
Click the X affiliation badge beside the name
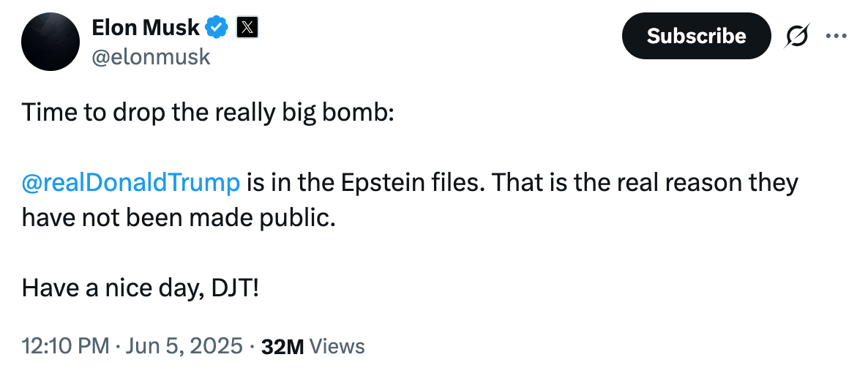(x=247, y=27)
